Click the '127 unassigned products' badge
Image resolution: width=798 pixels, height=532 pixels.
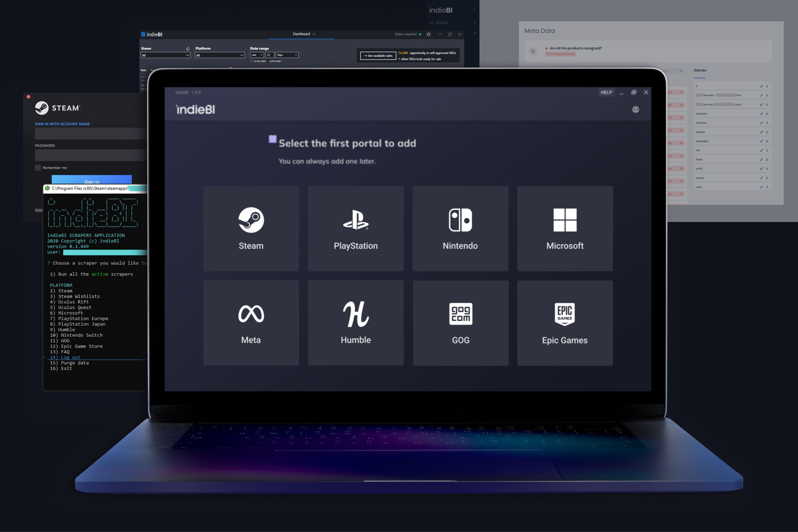tap(560, 54)
